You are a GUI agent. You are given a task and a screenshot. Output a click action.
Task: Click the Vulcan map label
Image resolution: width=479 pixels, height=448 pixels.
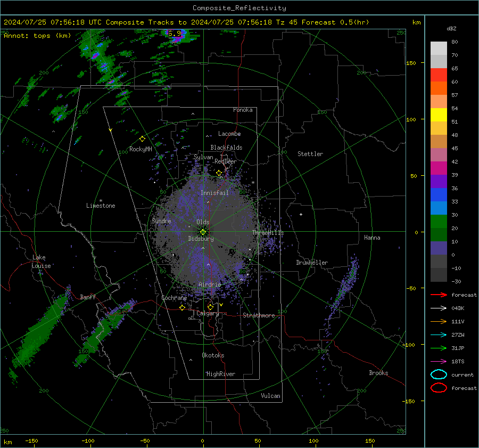pyautogui.click(x=270, y=396)
